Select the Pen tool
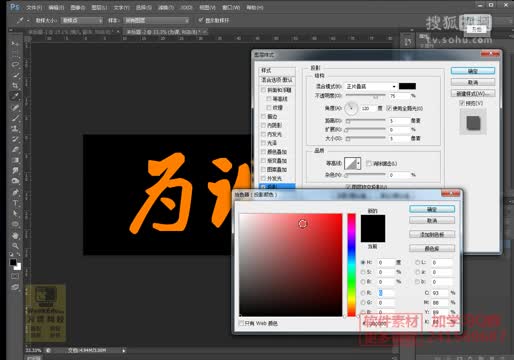 [x=15, y=192]
